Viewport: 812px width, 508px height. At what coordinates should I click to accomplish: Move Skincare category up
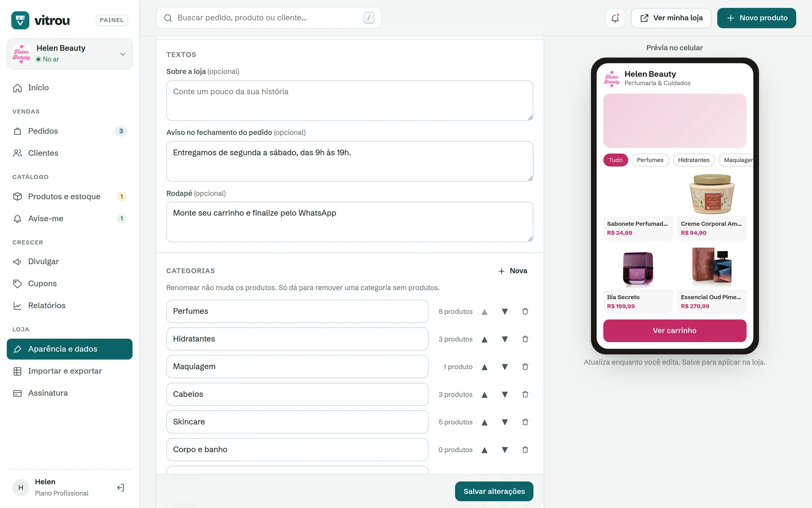(x=484, y=422)
